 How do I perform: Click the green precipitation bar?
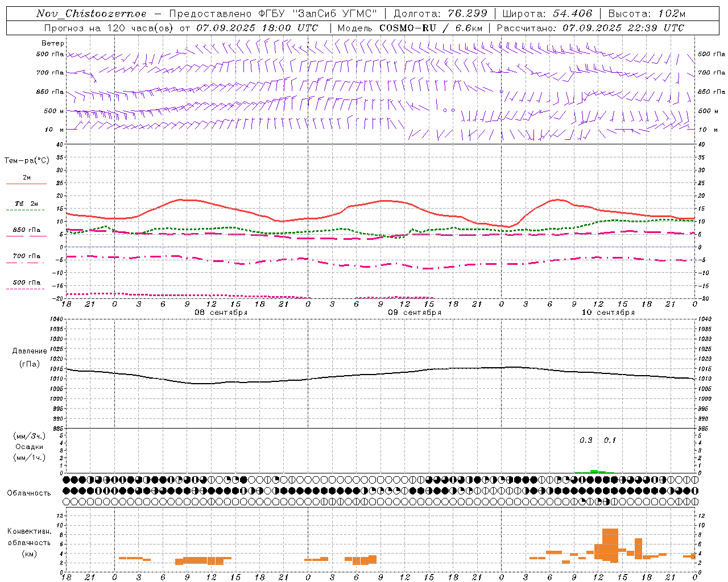pos(594,471)
